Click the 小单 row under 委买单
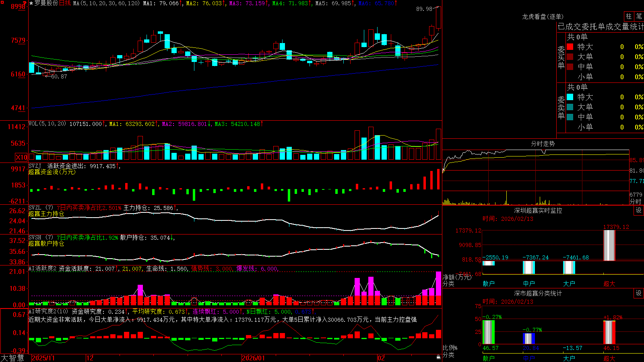644x362 pixels. click(605, 77)
